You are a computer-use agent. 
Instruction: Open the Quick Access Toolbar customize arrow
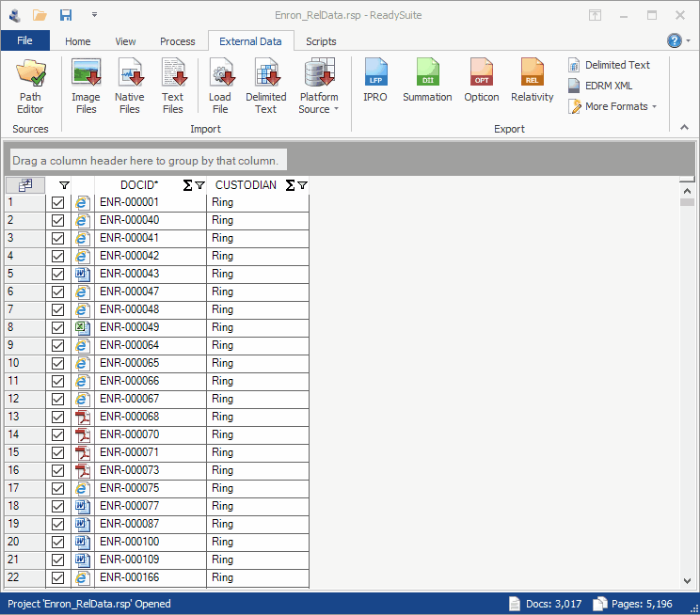[x=94, y=15]
